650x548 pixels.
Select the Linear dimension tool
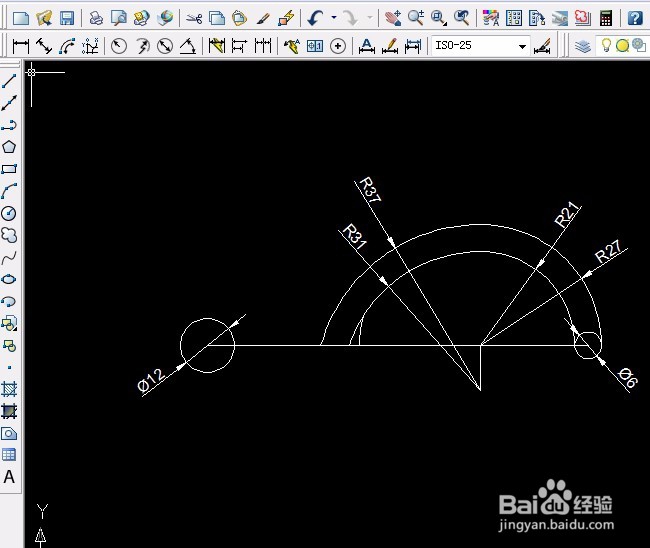tap(21, 46)
